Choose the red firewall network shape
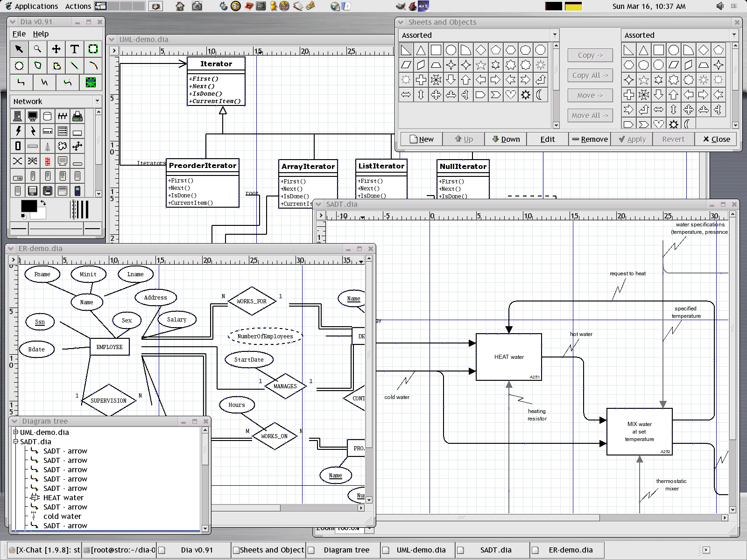Screen dimensions: 747x560 48,161
